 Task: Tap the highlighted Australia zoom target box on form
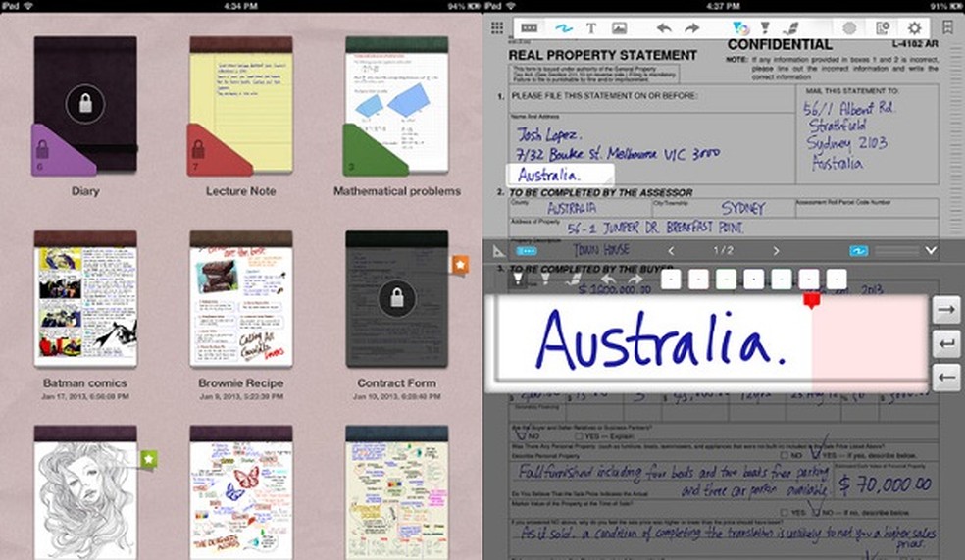click(x=560, y=175)
